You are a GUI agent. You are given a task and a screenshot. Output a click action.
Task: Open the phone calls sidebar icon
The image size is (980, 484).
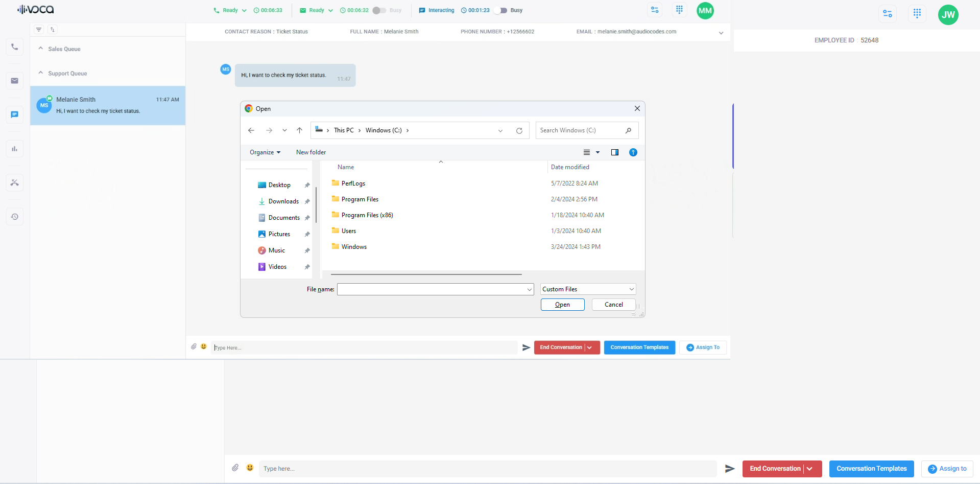pyautogui.click(x=14, y=47)
